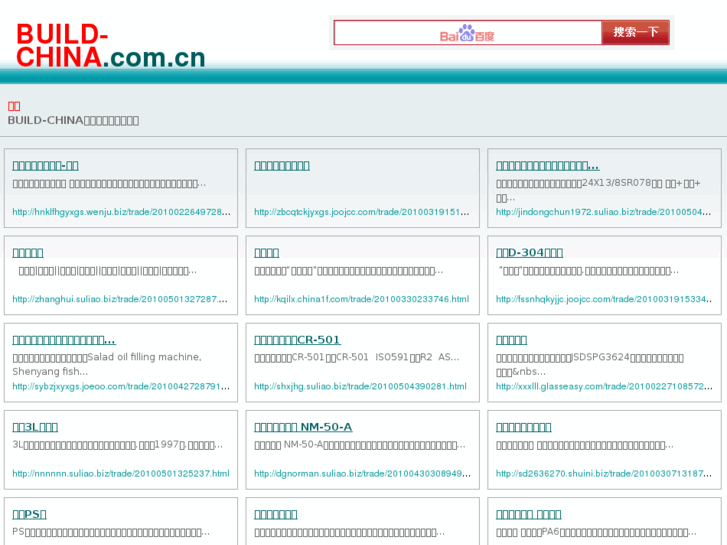Select the 'Salad oil filling machine' description text
727x545 pixels.
(107, 364)
